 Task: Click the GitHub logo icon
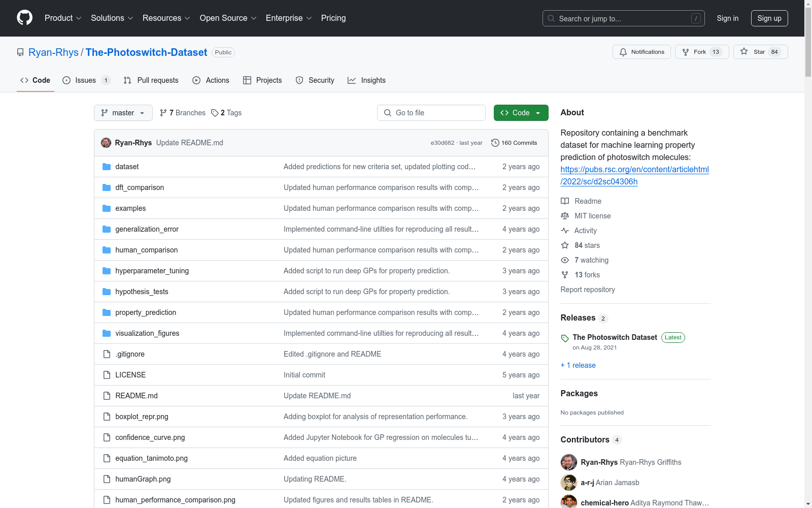(24, 18)
